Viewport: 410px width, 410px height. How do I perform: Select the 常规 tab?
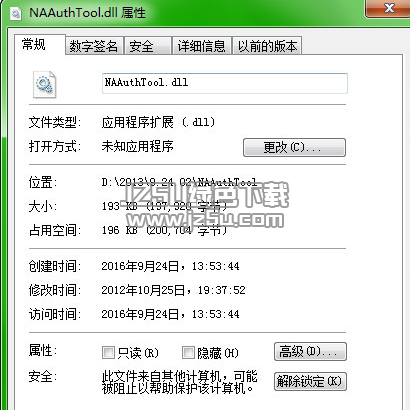tap(40, 44)
